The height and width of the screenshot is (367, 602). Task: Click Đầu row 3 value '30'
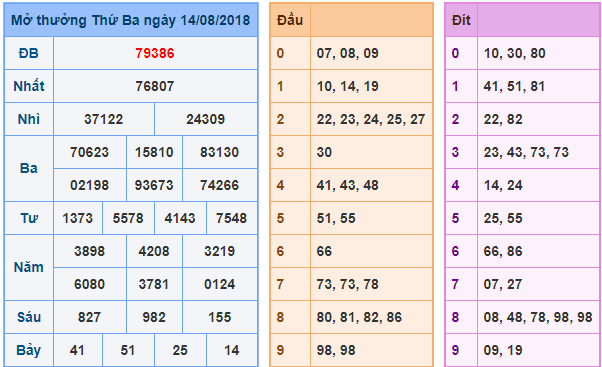(x=324, y=152)
